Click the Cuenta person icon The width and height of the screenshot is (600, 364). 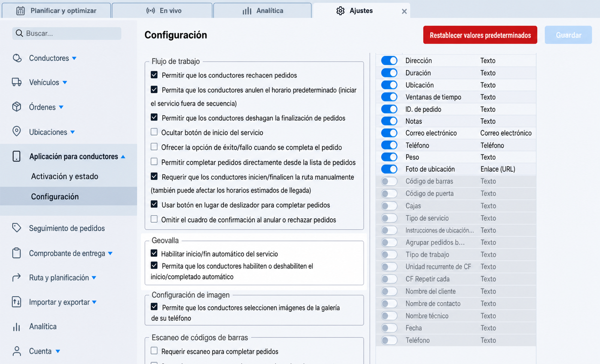tap(16, 351)
